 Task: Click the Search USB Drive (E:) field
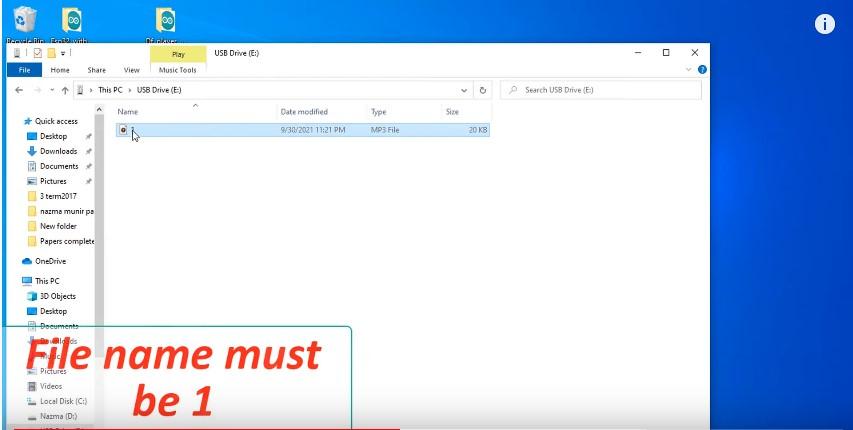601,90
